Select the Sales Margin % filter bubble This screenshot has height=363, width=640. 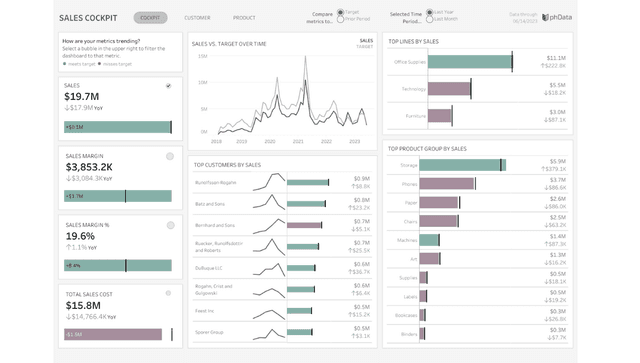(x=171, y=225)
